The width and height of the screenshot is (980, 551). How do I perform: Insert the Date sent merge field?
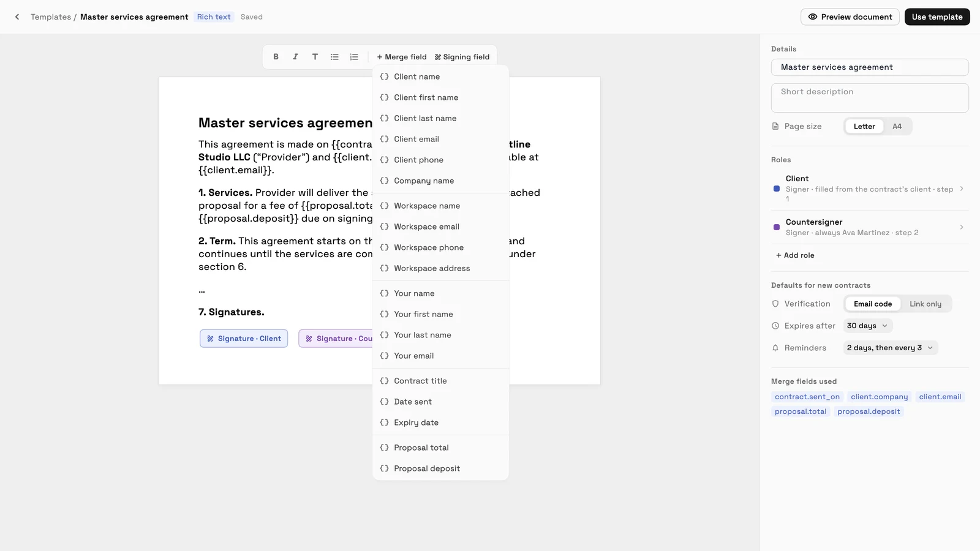pyautogui.click(x=440, y=402)
